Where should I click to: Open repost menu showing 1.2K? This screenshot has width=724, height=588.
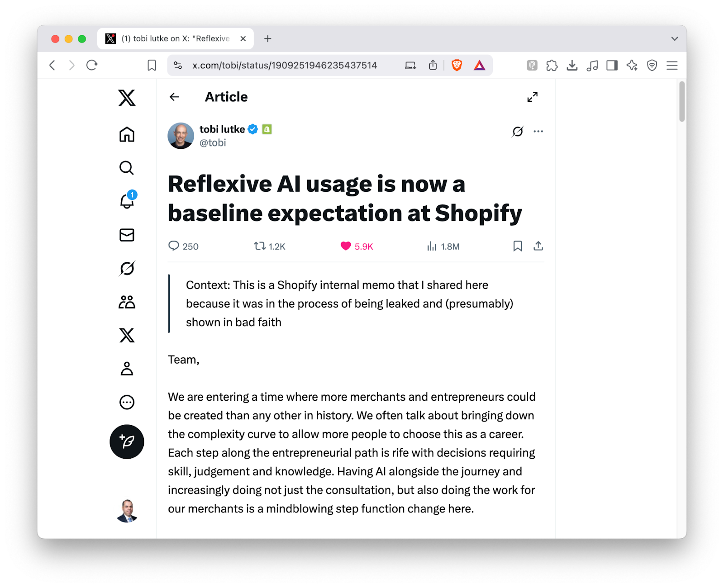click(269, 246)
